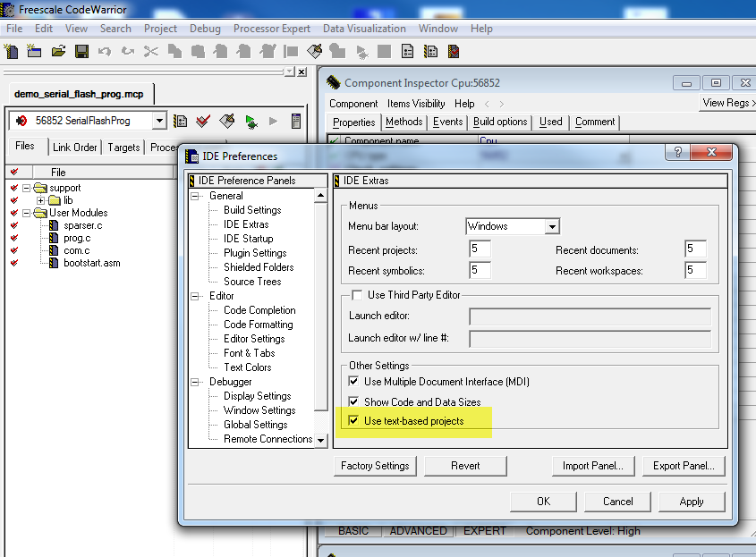Click the Recent workspaces input field

pyautogui.click(x=695, y=270)
